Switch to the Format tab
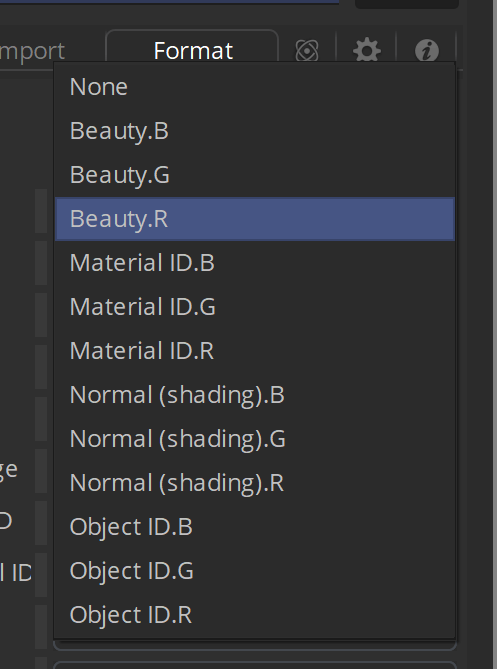Viewport: 497px width, 669px height. [192, 50]
